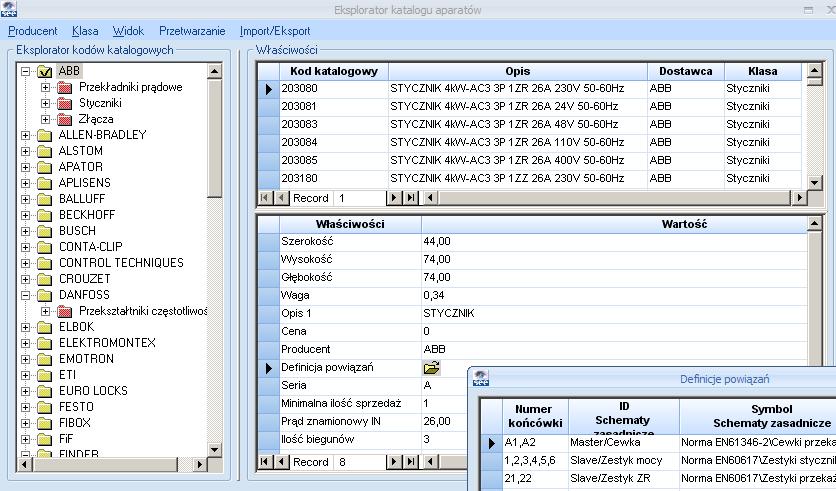This screenshot has height=491, width=836.
Task: Select catalog row 203081
Action: 529,107
